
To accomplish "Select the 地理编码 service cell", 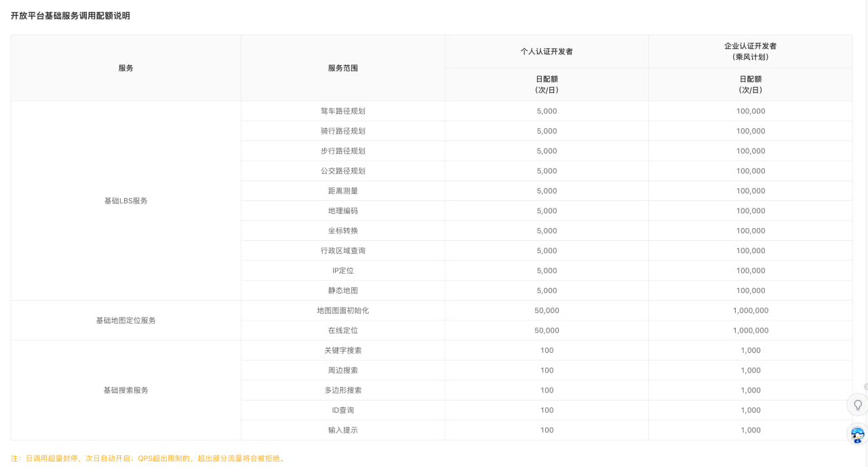I will 342,211.
